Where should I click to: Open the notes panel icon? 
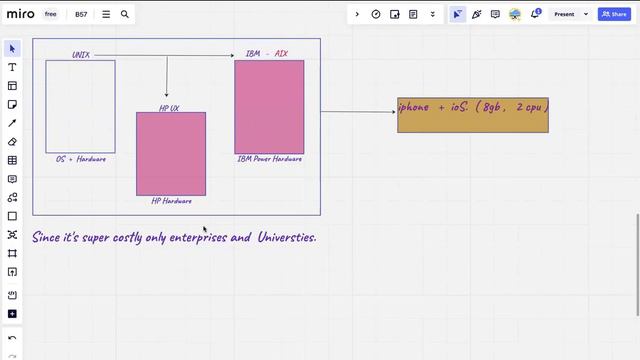(413, 14)
